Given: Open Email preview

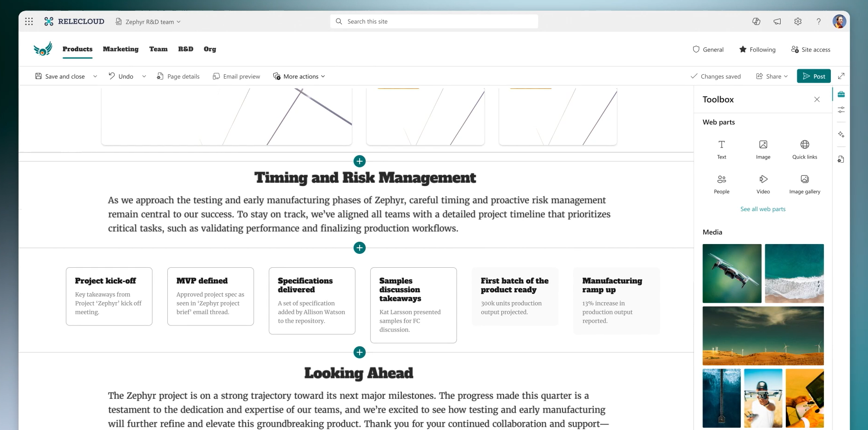Looking at the screenshot, I should pos(237,76).
